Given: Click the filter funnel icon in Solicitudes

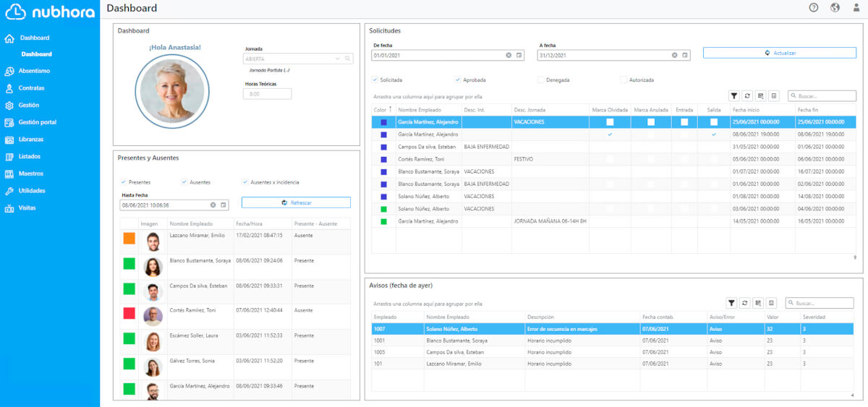Looking at the screenshot, I should (733, 95).
